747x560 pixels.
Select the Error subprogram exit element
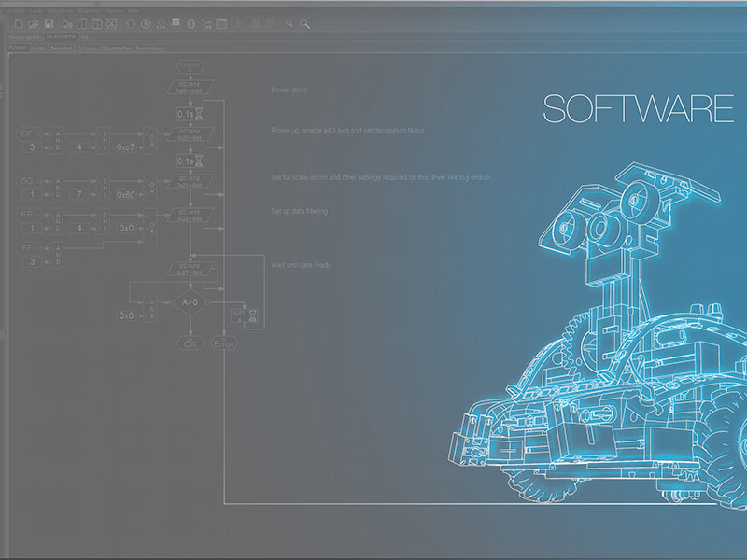[x=224, y=343]
